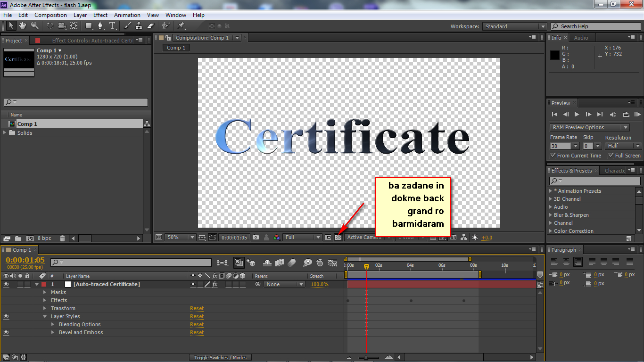The image size is (644, 362).
Task: Open Full resolution dropdown in viewer
Action: coord(302,238)
